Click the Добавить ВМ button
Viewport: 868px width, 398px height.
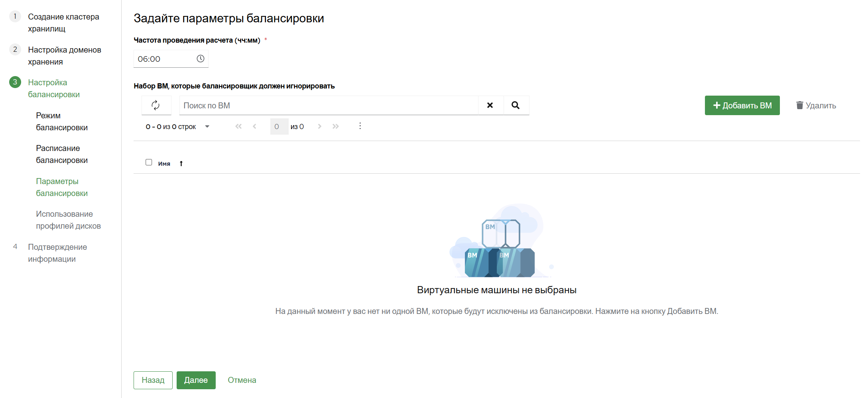point(742,105)
